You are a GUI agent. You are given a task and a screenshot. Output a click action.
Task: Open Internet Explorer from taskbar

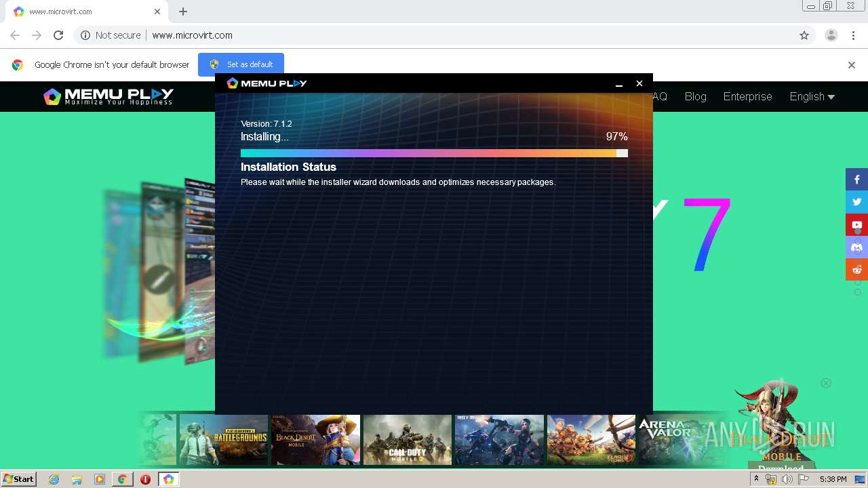tap(54, 479)
